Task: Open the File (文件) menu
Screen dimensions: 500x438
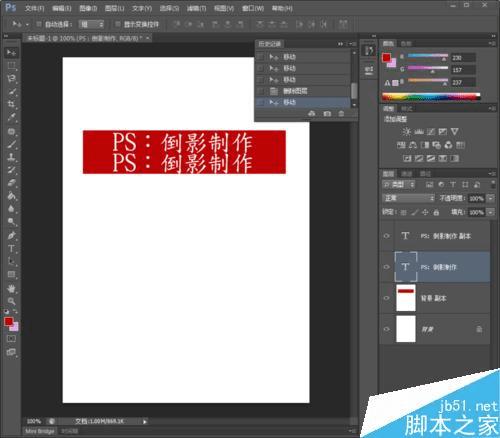Action: [34, 8]
